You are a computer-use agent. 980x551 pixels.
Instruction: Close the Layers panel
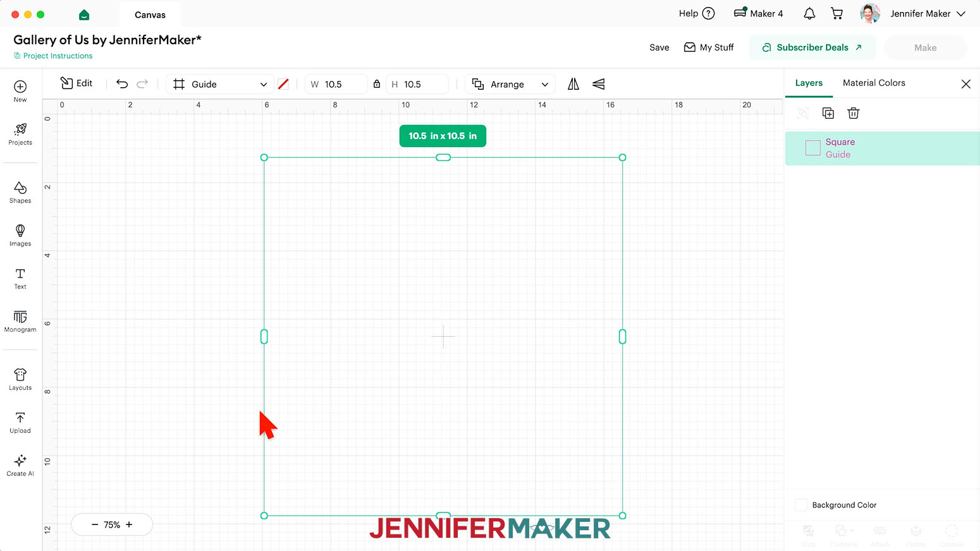click(x=966, y=84)
